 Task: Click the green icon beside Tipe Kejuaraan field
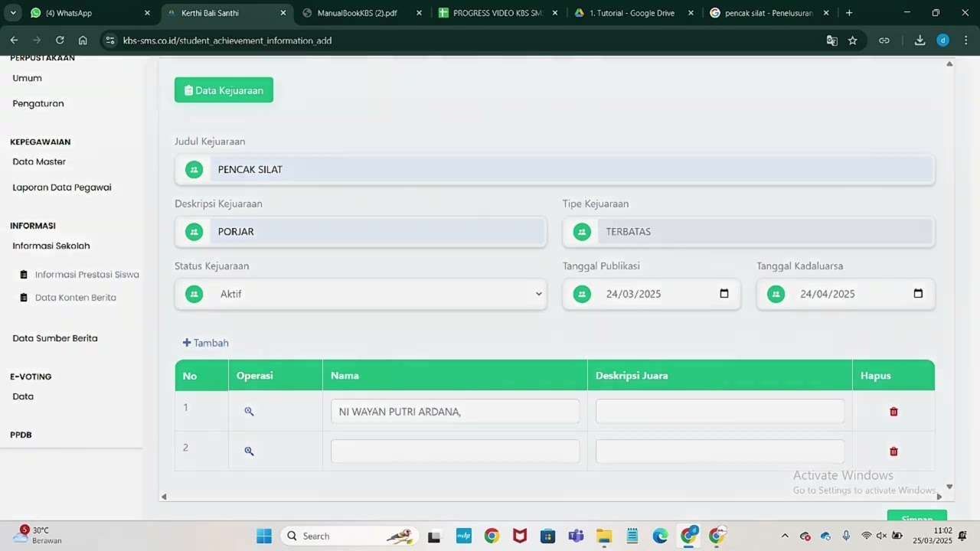(583, 232)
